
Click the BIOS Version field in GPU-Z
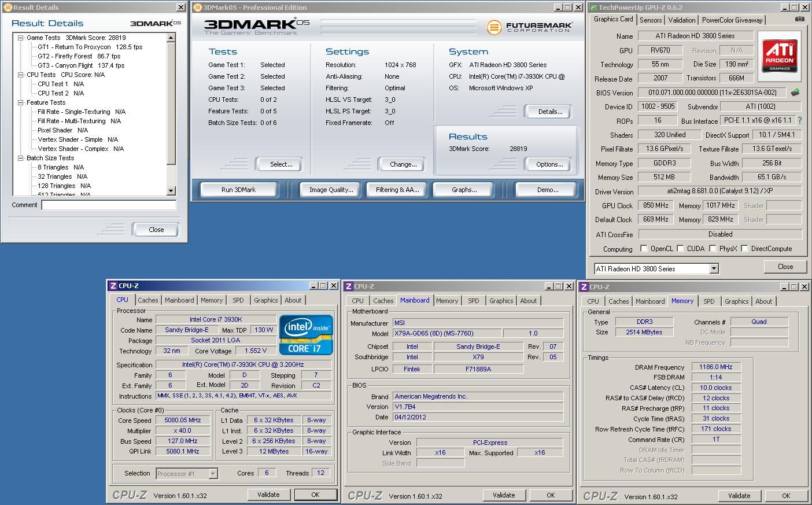click(x=712, y=93)
